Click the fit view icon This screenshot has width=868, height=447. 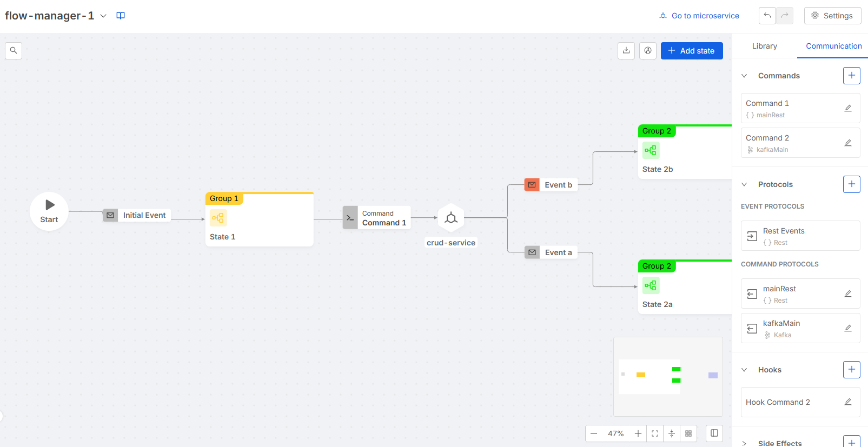click(655, 433)
